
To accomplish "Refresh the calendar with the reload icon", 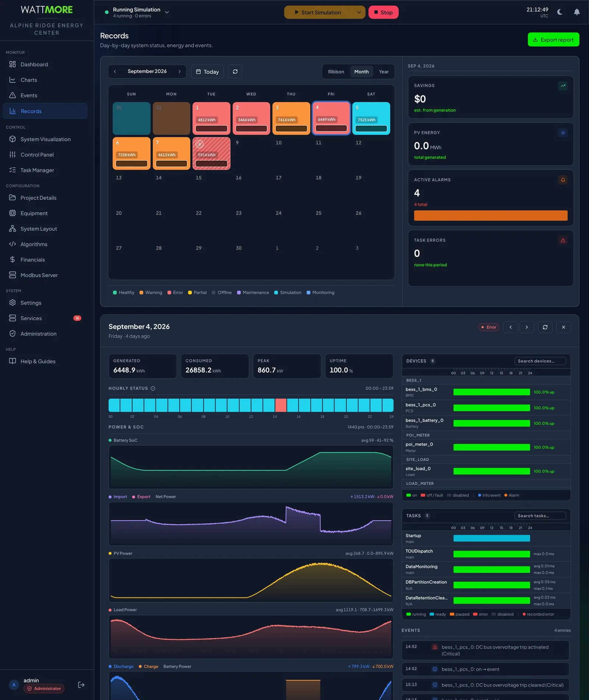I will (x=235, y=71).
